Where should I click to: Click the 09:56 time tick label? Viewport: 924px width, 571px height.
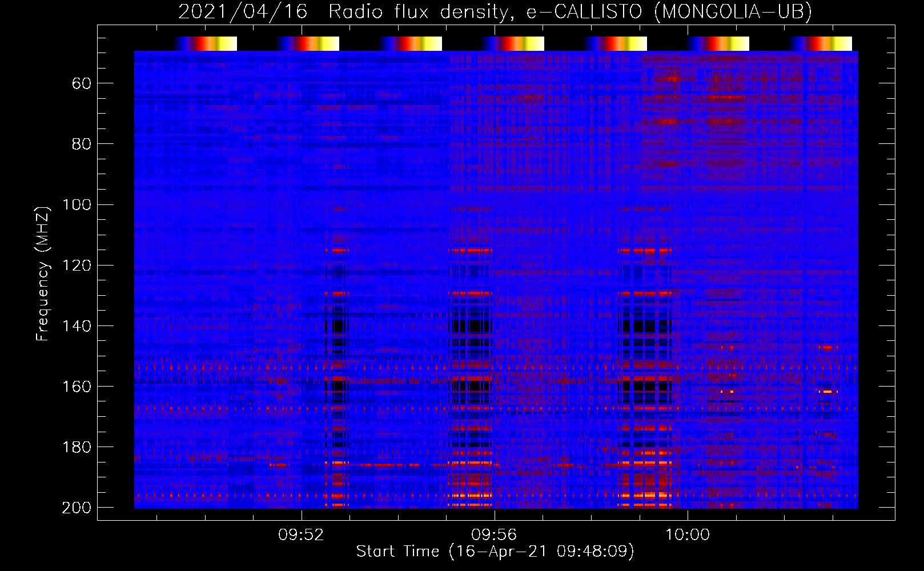tap(494, 535)
